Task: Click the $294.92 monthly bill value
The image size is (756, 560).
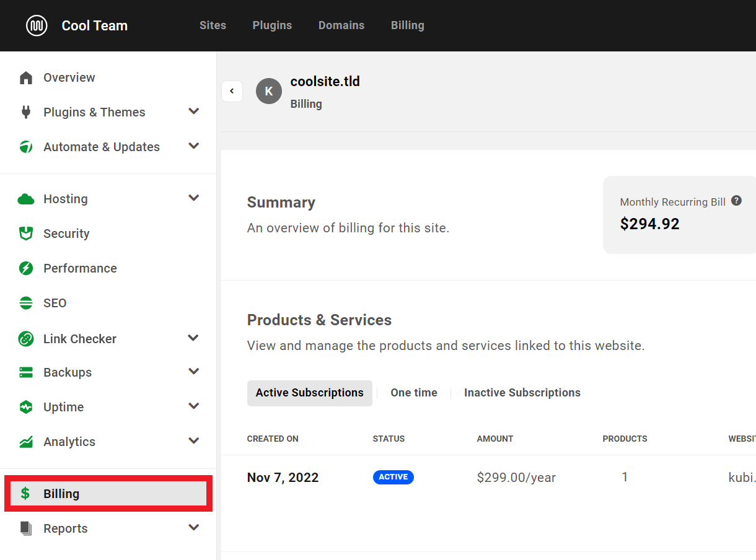Action: [650, 224]
